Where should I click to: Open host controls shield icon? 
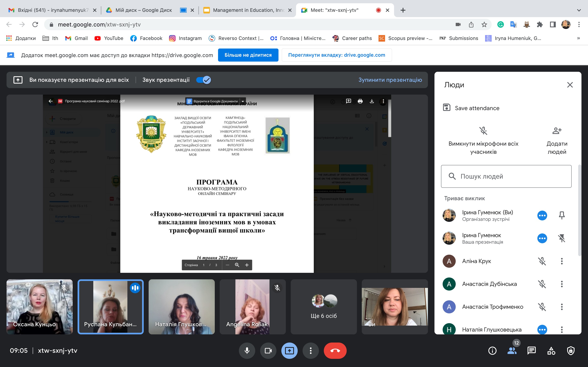[570, 350]
